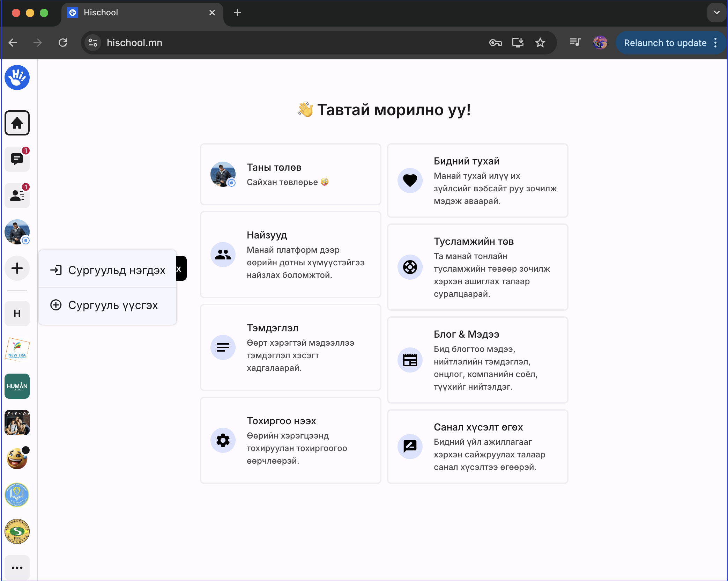The width and height of the screenshot is (728, 581).
Task: Expand the Chrome tab search dropdown arrow
Action: click(x=716, y=13)
